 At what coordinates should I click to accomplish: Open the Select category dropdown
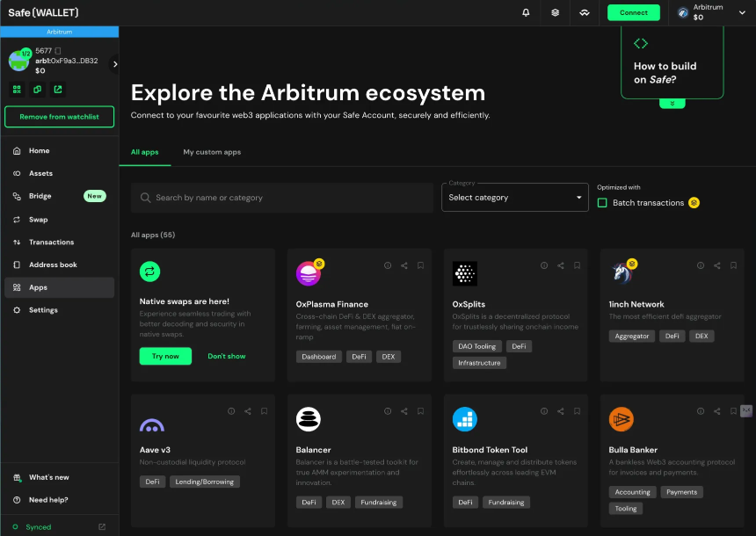(x=515, y=197)
